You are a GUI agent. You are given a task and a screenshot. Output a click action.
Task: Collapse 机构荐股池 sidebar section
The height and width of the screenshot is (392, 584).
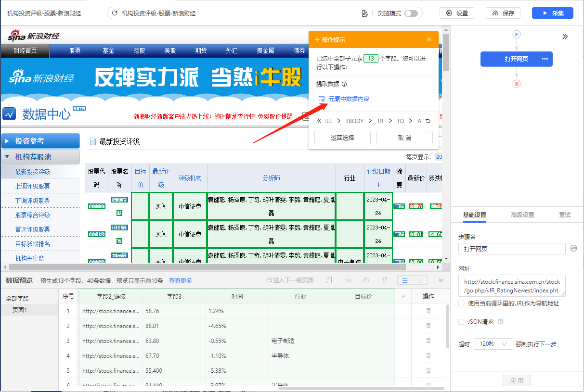40,157
